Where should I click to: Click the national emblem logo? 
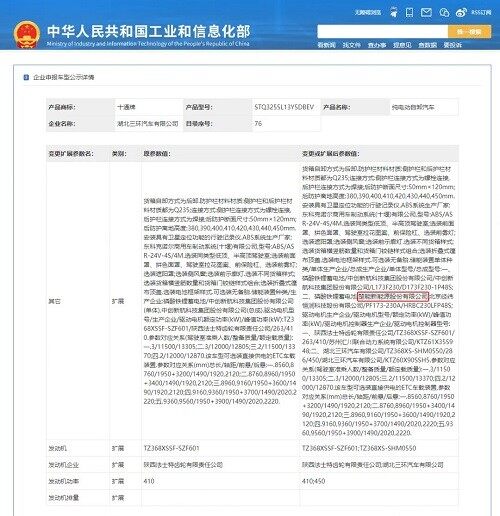[x=26, y=35]
